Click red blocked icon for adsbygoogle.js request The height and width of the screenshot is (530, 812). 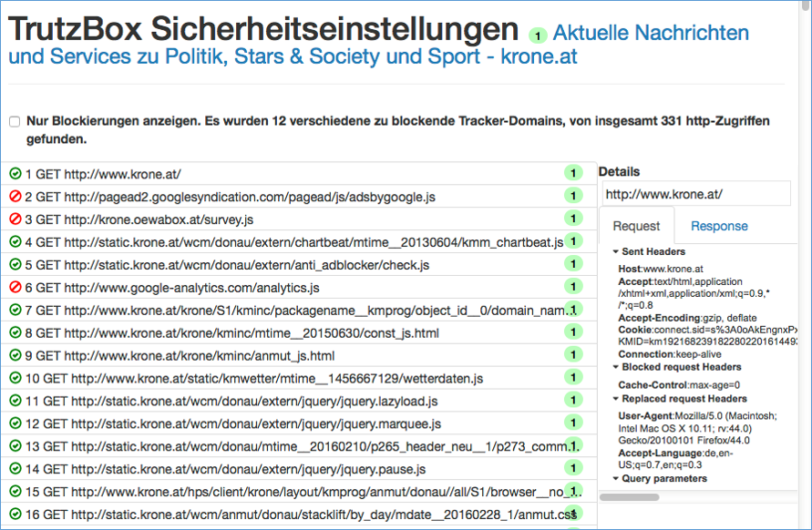[15, 197]
